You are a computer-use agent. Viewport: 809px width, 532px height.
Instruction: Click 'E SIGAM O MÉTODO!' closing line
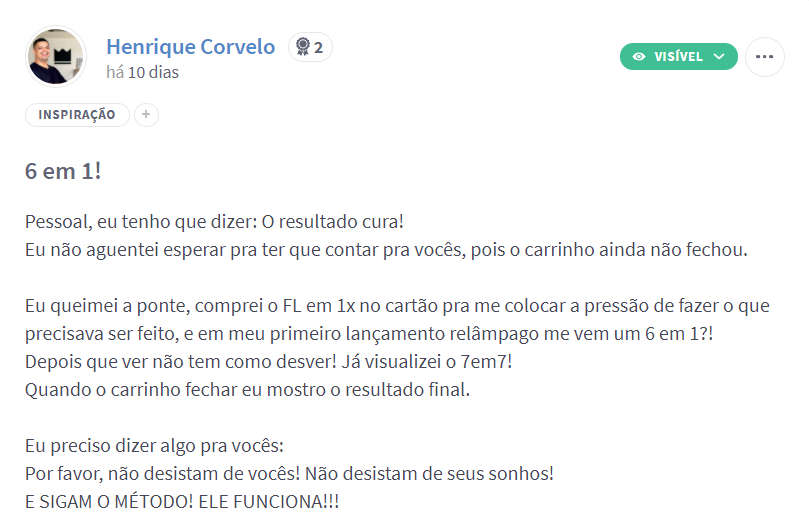(x=182, y=502)
